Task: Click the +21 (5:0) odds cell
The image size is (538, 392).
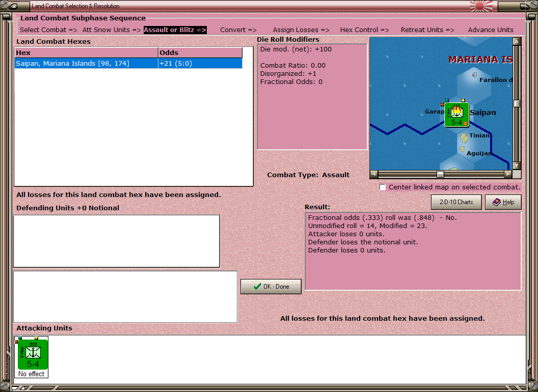Action: point(200,64)
